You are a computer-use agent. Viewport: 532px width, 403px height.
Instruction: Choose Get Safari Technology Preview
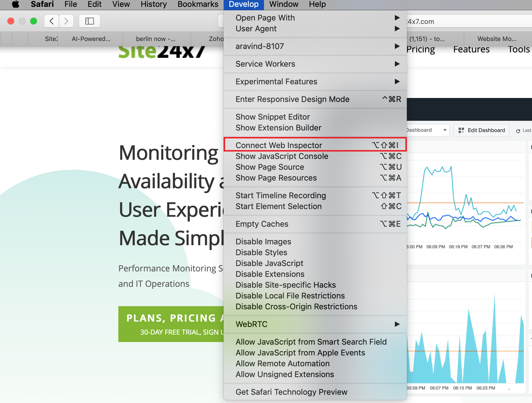click(315, 392)
